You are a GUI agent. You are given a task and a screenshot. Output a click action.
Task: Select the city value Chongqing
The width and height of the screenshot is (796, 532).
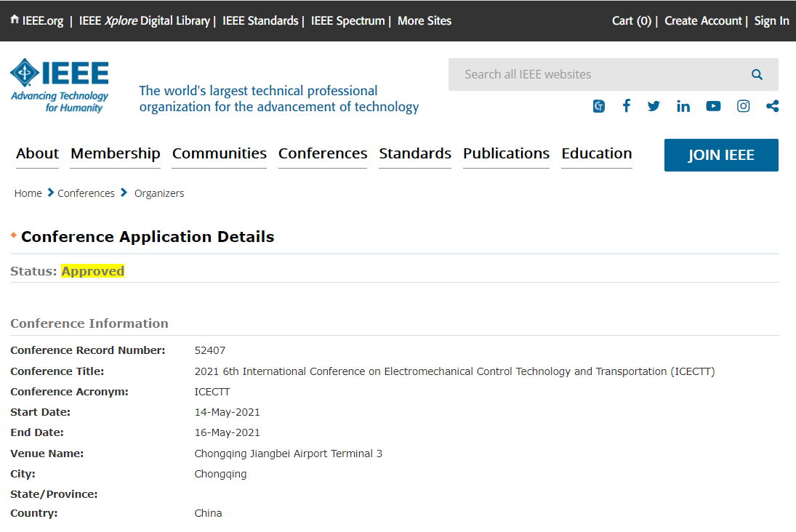[220, 474]
